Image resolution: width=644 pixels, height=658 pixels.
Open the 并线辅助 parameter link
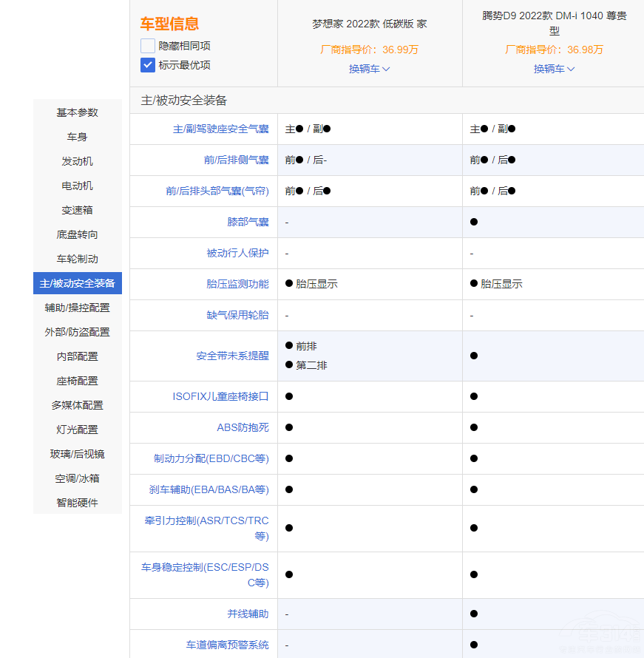tap(248, 614)
